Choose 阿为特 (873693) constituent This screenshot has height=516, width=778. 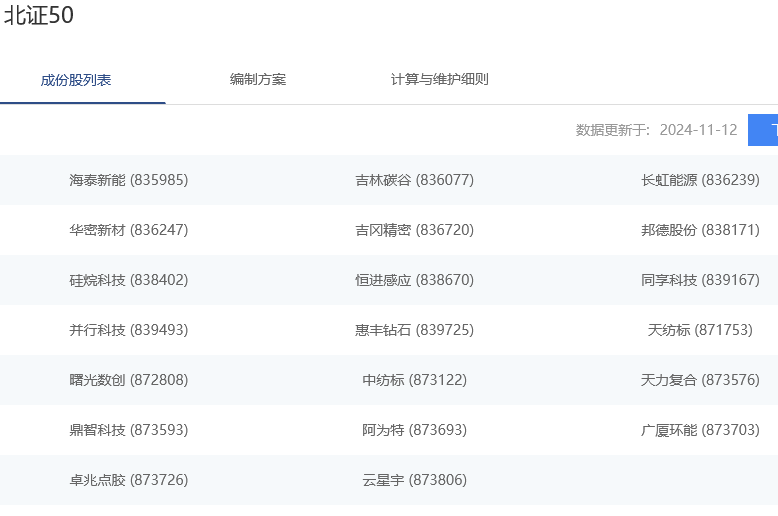(x=414, y=430)
